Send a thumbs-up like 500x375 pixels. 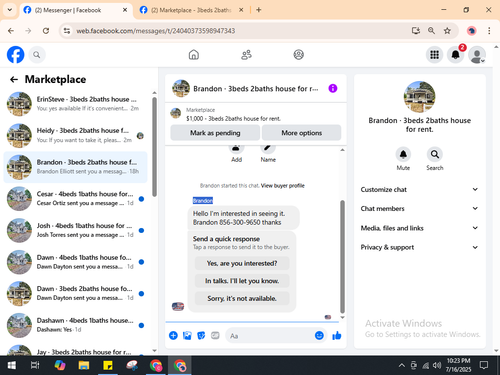(337, 335)
